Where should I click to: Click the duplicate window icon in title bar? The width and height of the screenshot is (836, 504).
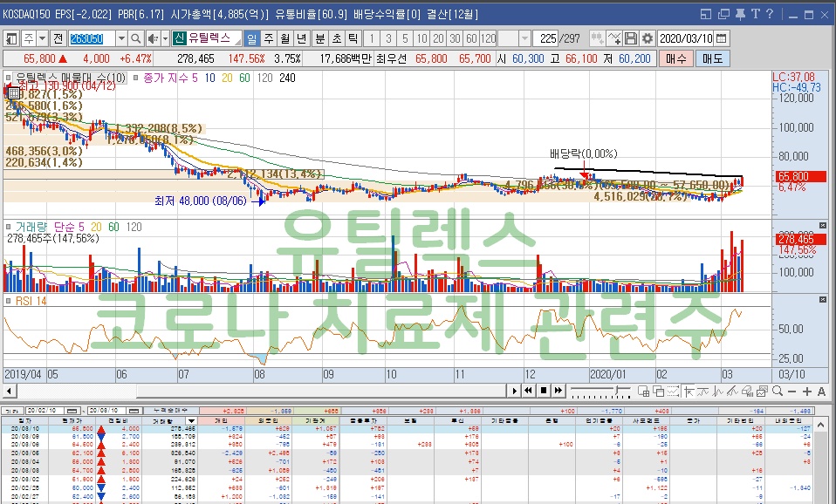coord(723,14)
